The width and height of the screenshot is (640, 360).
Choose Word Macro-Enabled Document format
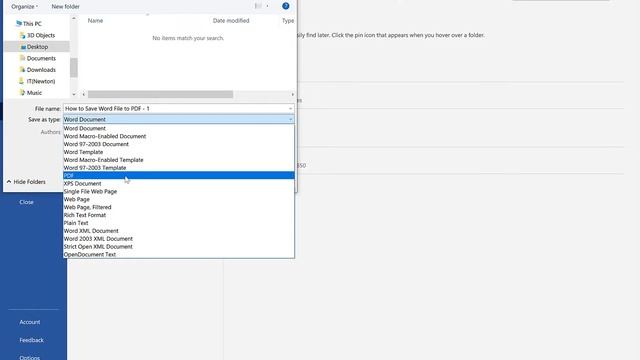(178, 136)
